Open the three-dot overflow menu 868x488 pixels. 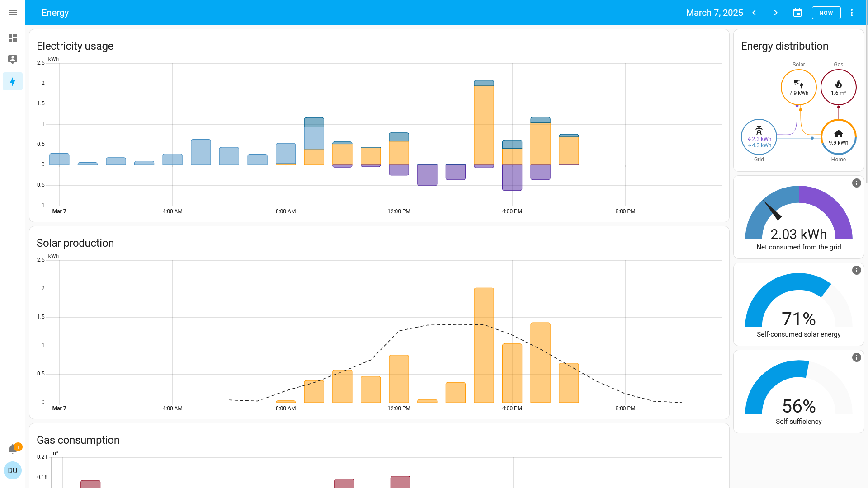(x=852, y=13)
